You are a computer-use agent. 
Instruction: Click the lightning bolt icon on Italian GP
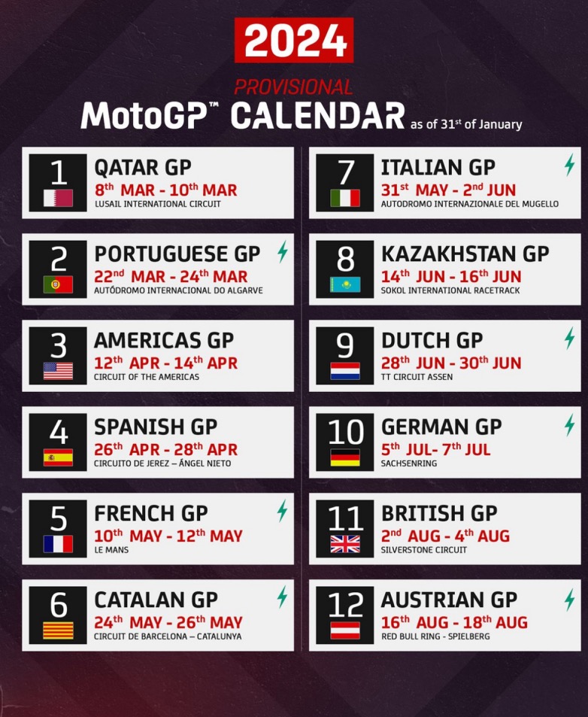[569, 166]
